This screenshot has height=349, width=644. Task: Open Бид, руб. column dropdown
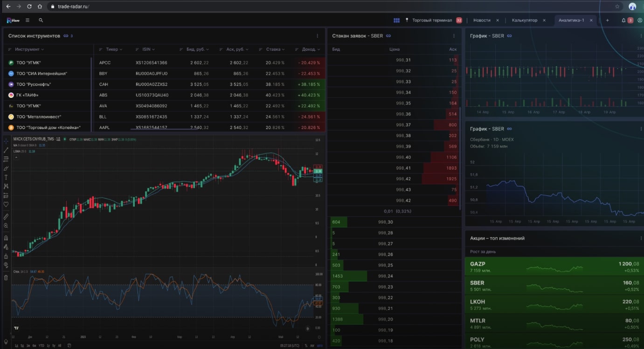click(208, 49)
